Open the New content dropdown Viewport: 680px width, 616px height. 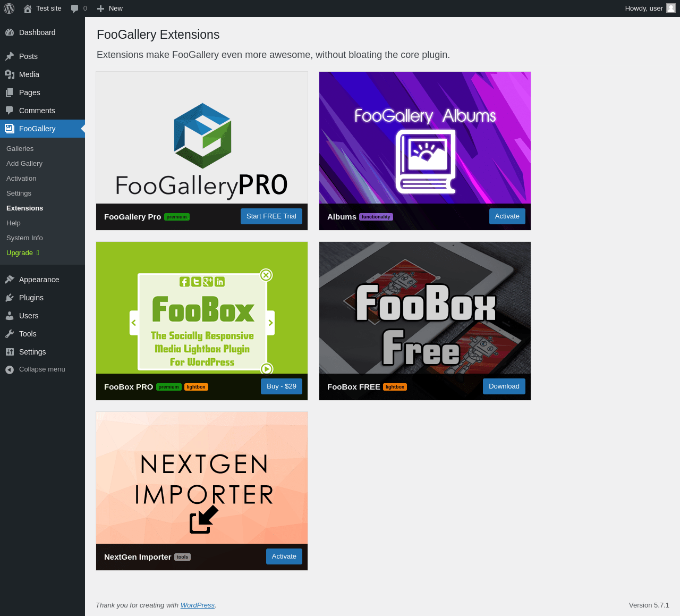tap(110, 9)
